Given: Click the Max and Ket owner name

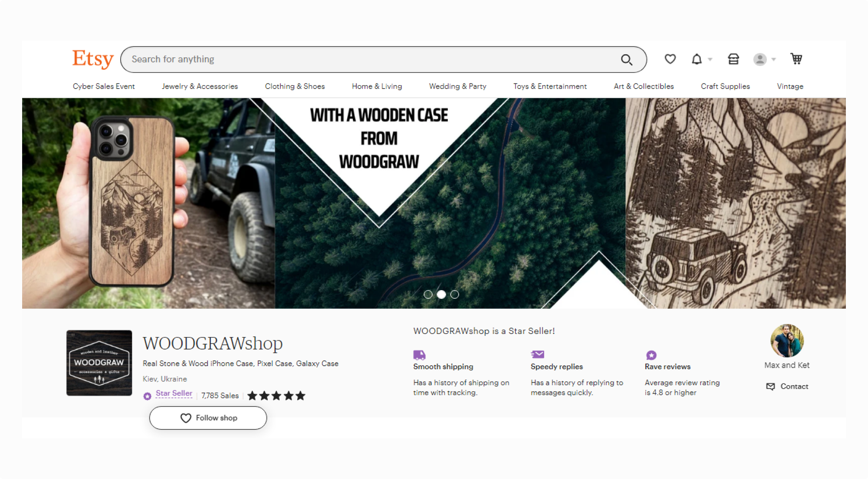Looking at the screenshot, I should click(787, 365).
